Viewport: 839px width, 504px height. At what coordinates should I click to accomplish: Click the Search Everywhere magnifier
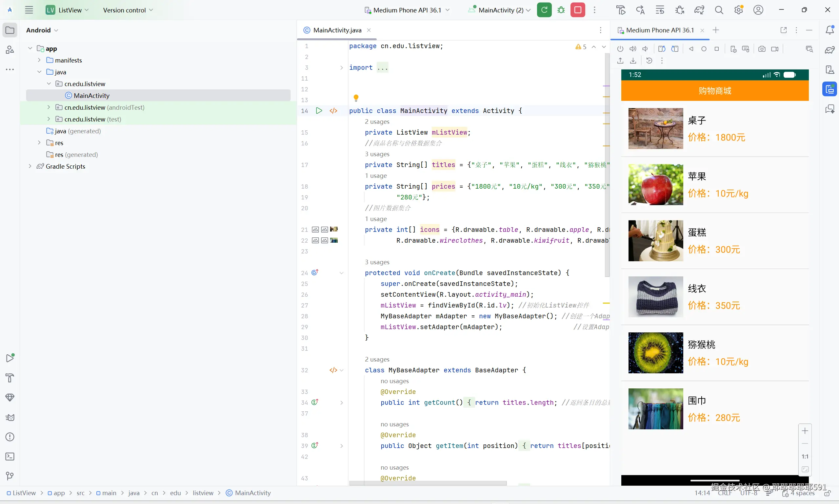(x=719, y=10)
